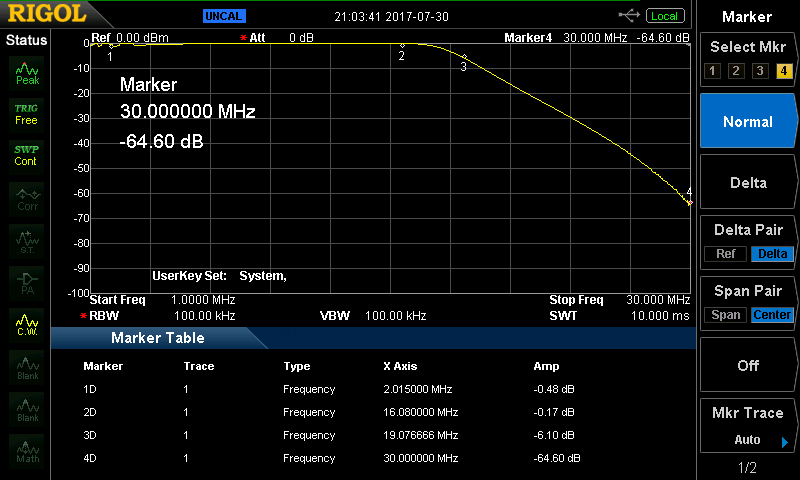
Task: Click the SWP Cont sweep icon
Action: [x=26, y=155]
